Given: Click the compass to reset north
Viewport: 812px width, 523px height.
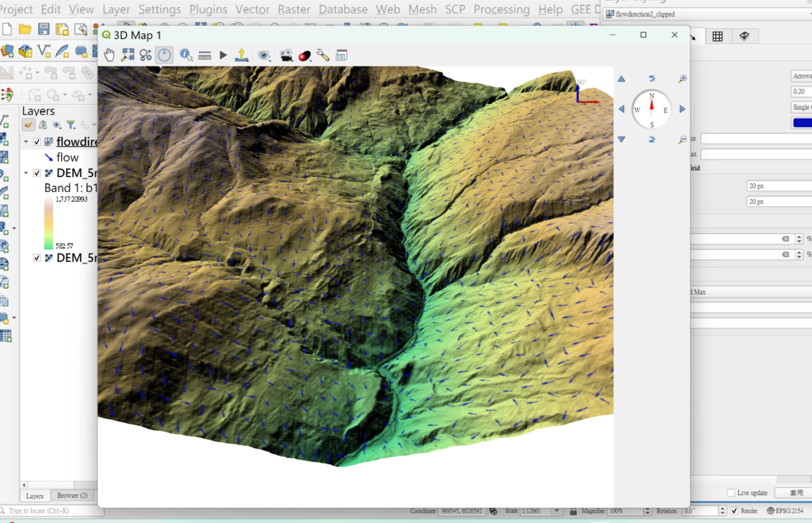Looking at the screenshot, I should (x=652, y=110).
